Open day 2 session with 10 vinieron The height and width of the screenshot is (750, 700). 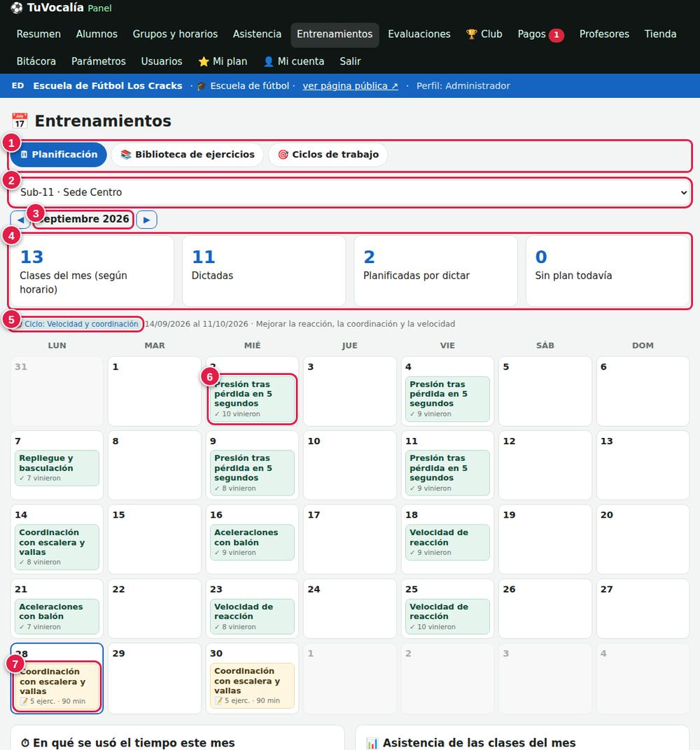click(252, 399)
